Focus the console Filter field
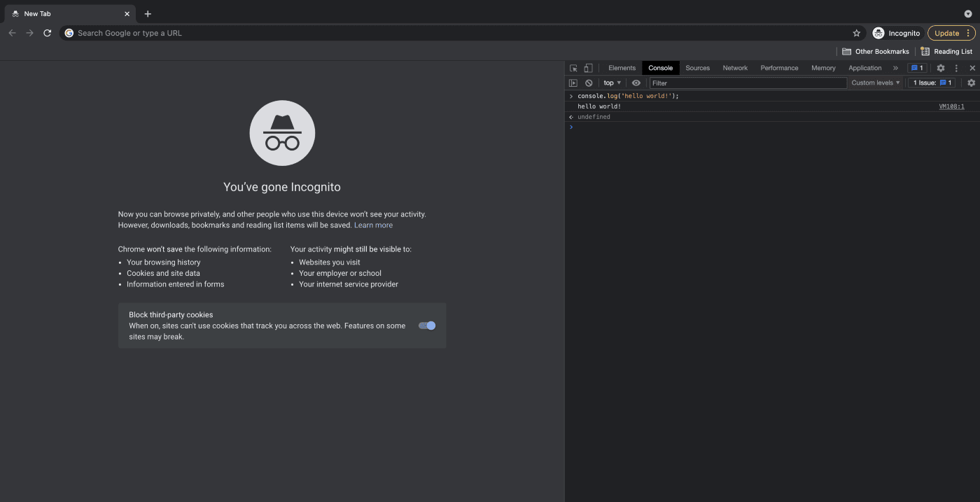 tap(748, 83)
